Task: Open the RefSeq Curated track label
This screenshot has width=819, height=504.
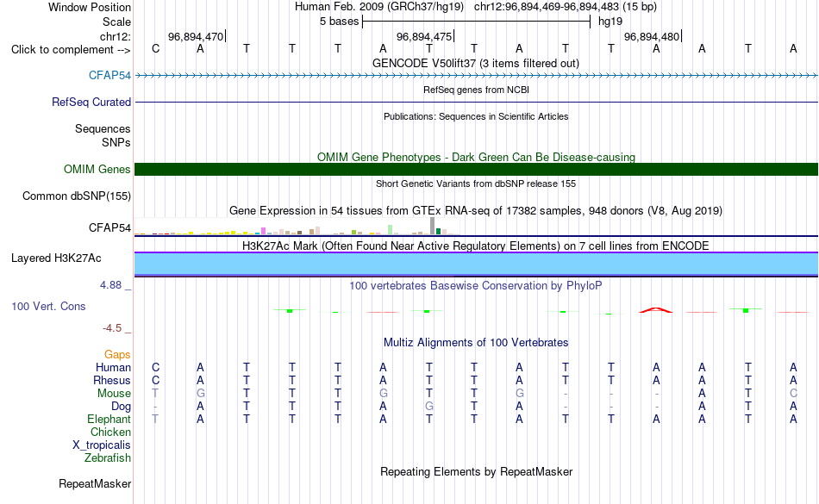Action: [91, 102]
